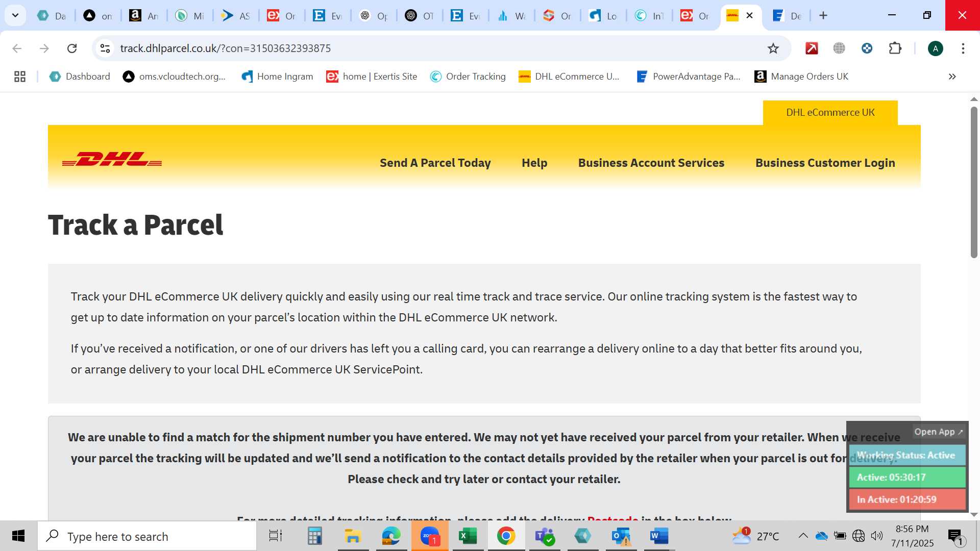The width and height of the screenshot is (980, 551).
Task: Click the Working Status: Active bar
Action: click(907, 455)
